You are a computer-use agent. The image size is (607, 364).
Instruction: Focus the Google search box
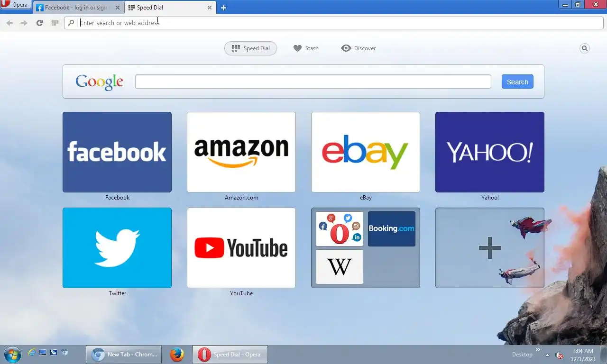click(x=313, y=82)
